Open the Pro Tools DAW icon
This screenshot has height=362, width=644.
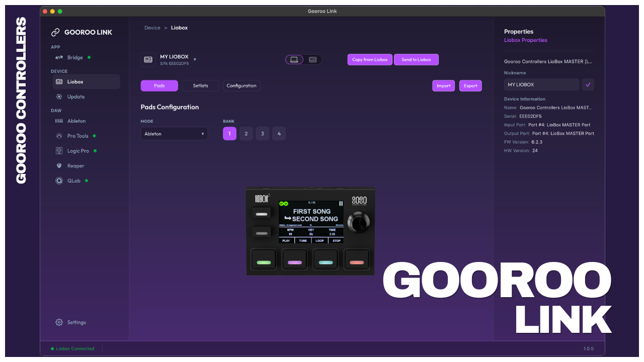click(59, 136)
